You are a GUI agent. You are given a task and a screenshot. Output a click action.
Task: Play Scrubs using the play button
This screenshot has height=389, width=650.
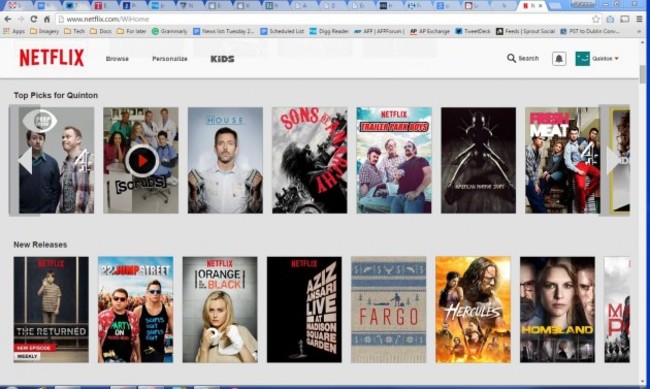click(142, 160)
